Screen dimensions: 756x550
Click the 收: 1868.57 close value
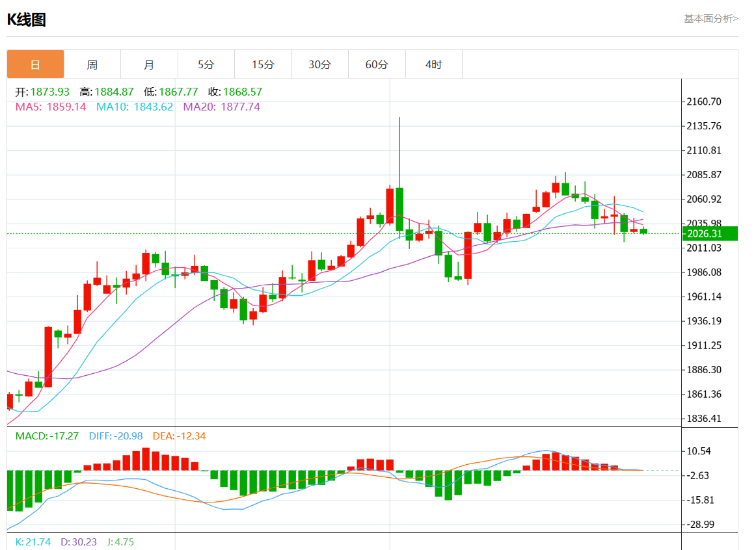coord(236,92)
